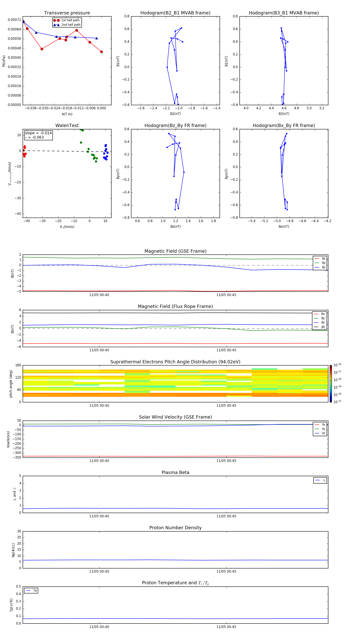Click the "Hodogram(Bx_By FR frame)" title
This screenshot has width=351, height=644.
click(284, 125)
